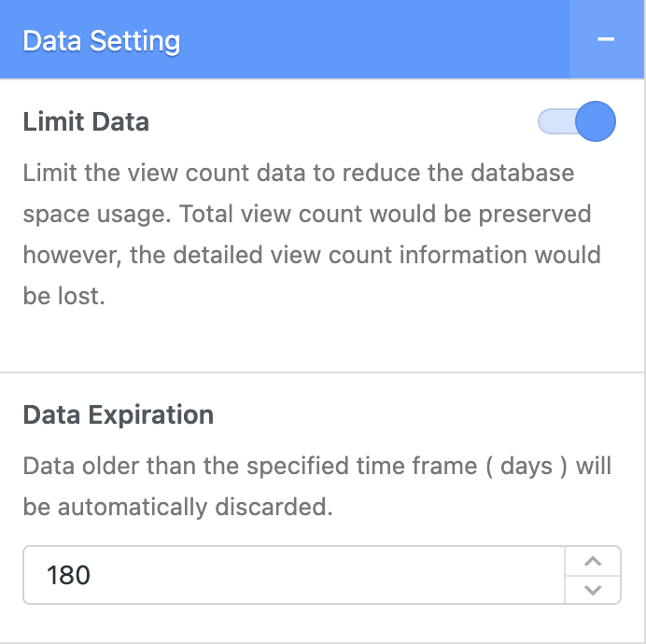Click the Data Expiration heading
The width and height of the screenshot is (646, 644).
119,414
